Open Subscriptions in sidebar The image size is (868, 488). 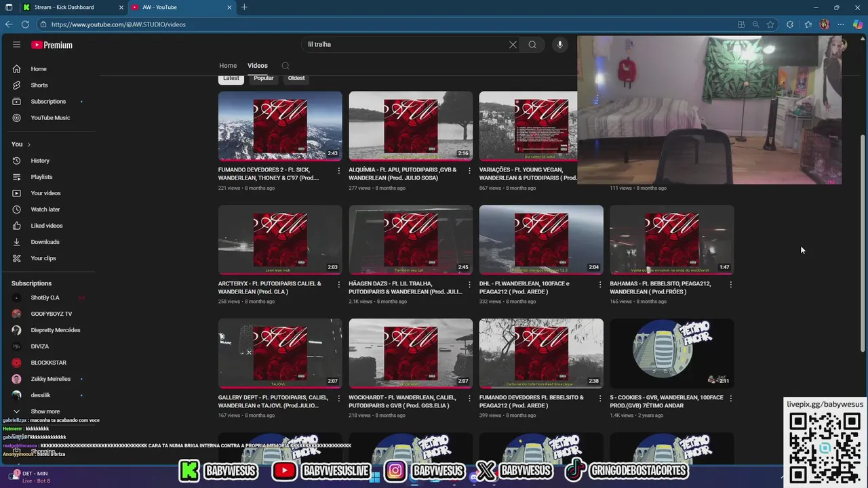click(x=48, y=102)
